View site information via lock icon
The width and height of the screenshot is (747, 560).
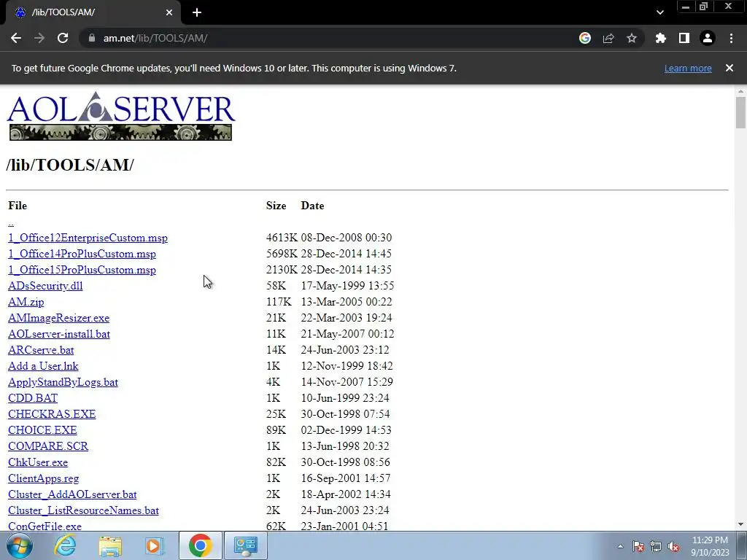pos(91,38)
